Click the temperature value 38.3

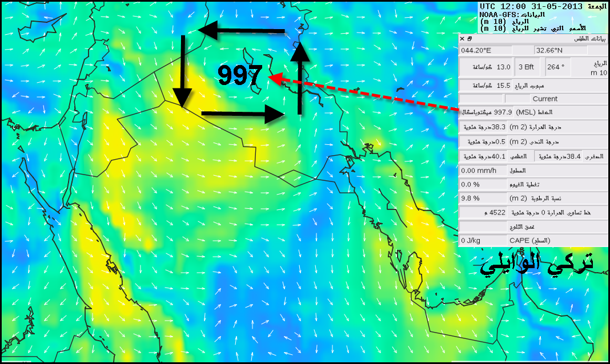[x=483, y=127]
